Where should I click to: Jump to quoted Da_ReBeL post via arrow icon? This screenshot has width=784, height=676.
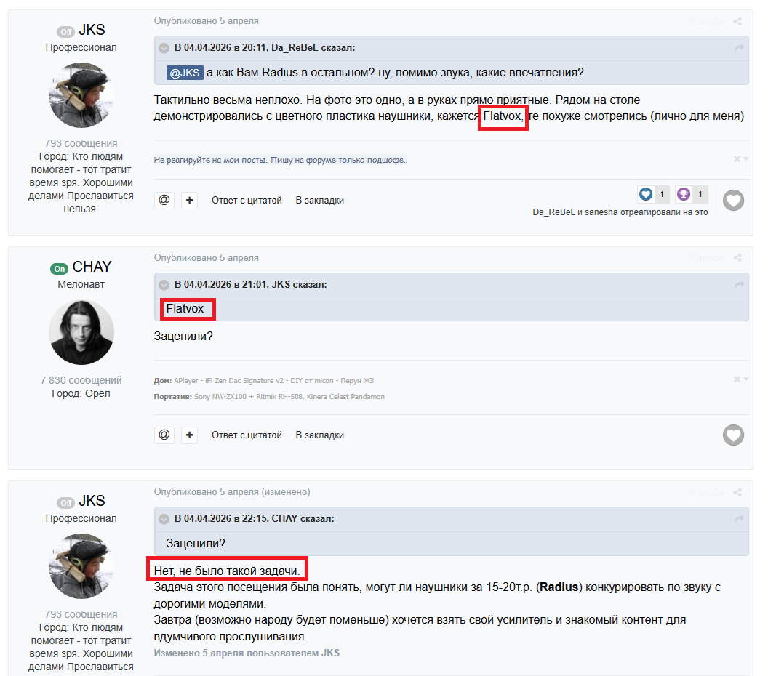coord(739,49)
